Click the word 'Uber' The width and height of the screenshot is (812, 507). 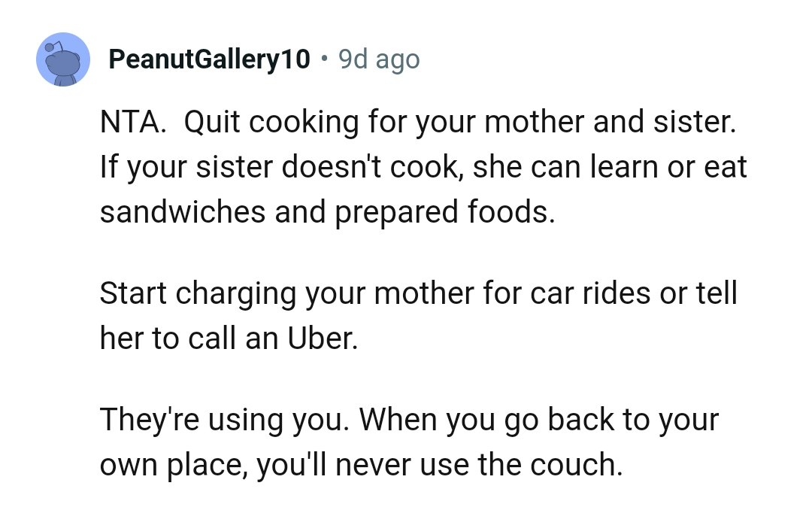[x=320, y=339]
